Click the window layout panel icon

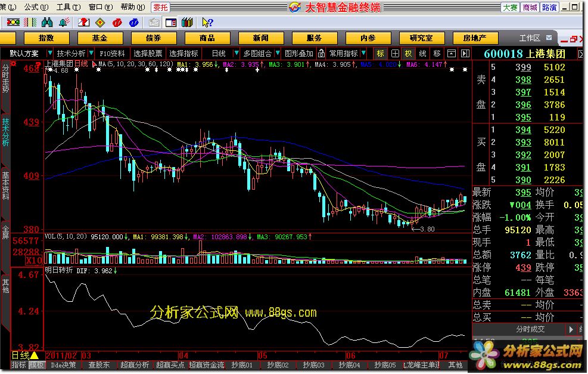171,23
